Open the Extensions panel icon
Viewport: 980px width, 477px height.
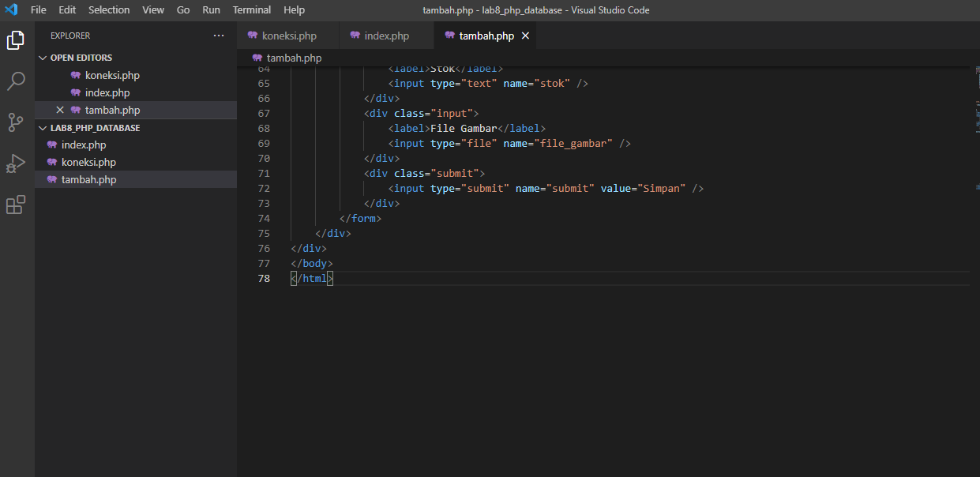pyautogui.click(x=15, y=205)
